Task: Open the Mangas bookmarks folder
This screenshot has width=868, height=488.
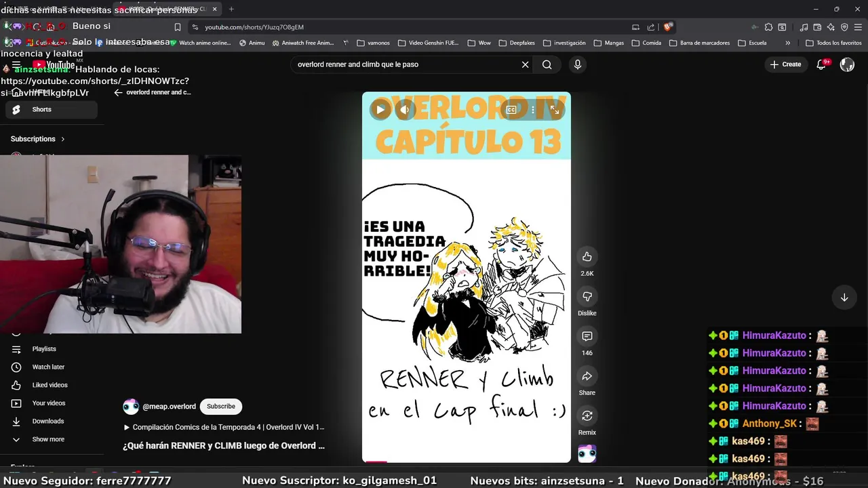Action: pyautogui.click(x=608, y=43)
